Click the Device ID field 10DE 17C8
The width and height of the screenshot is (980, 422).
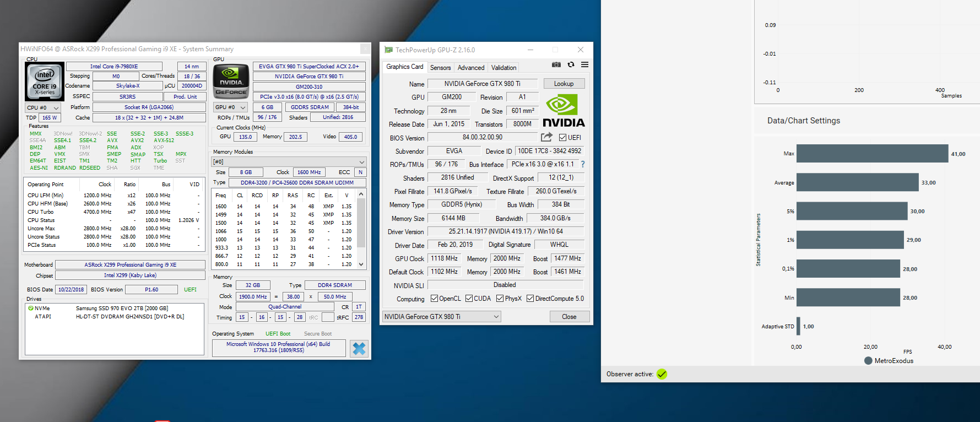(x=550, y=151)
